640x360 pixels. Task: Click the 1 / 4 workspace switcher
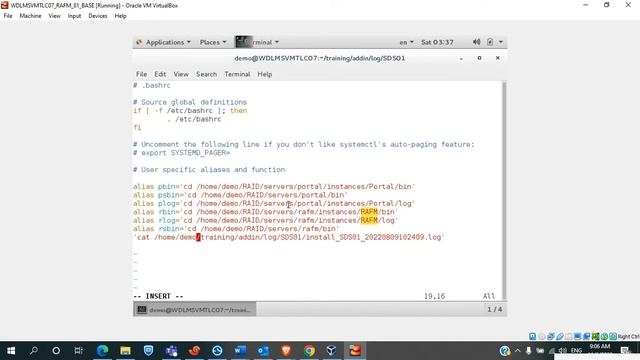tap(494, 309)
